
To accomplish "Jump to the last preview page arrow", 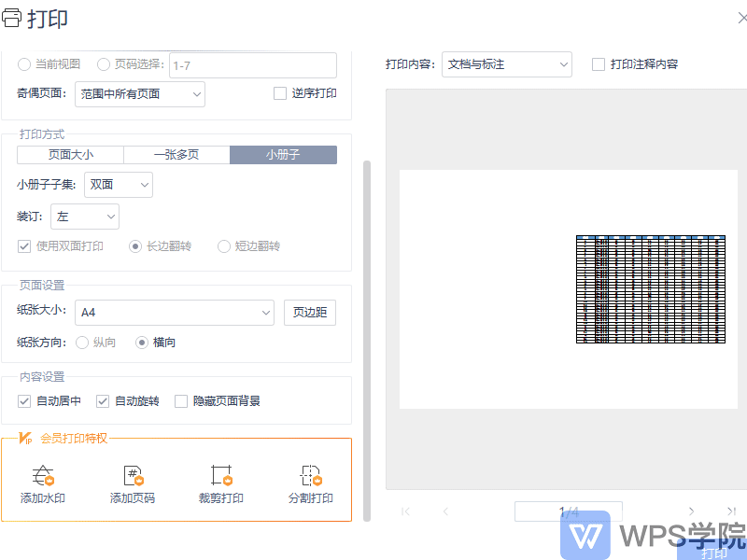I will (731, 511).
